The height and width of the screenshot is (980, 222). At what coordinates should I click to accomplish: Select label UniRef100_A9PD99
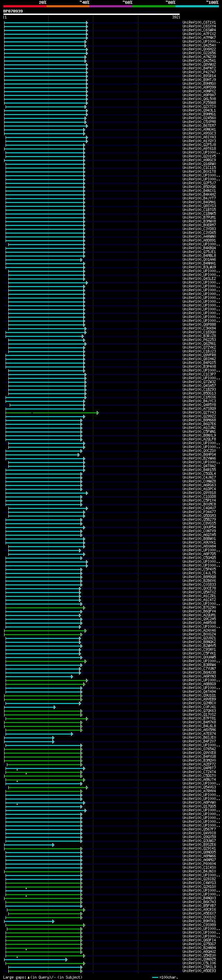click(x=199, y=88)
